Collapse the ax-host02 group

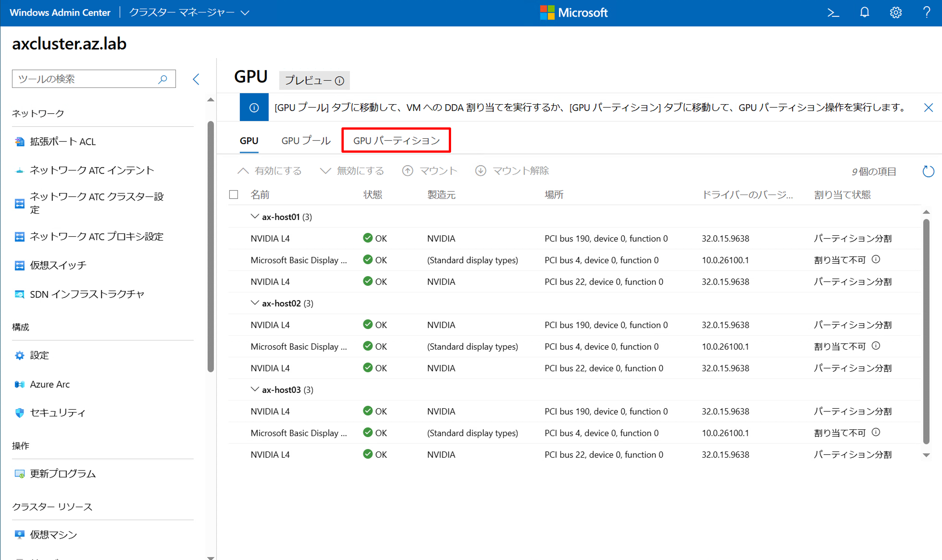click(x=255, y=303)
